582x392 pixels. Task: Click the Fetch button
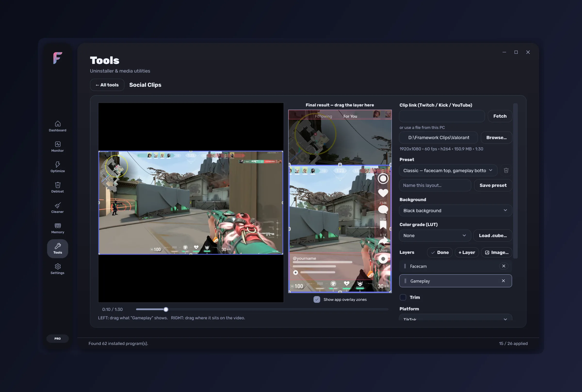pyautogui.click(x=500, y=116)
